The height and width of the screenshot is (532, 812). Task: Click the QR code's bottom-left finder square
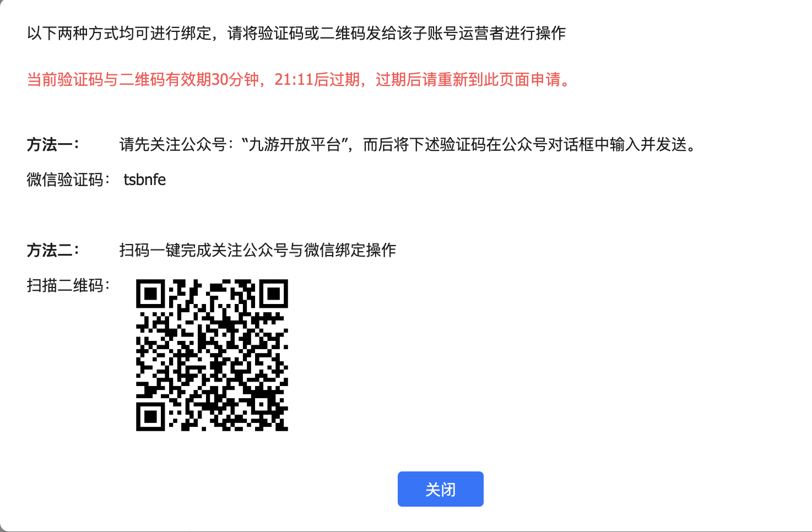151,416
